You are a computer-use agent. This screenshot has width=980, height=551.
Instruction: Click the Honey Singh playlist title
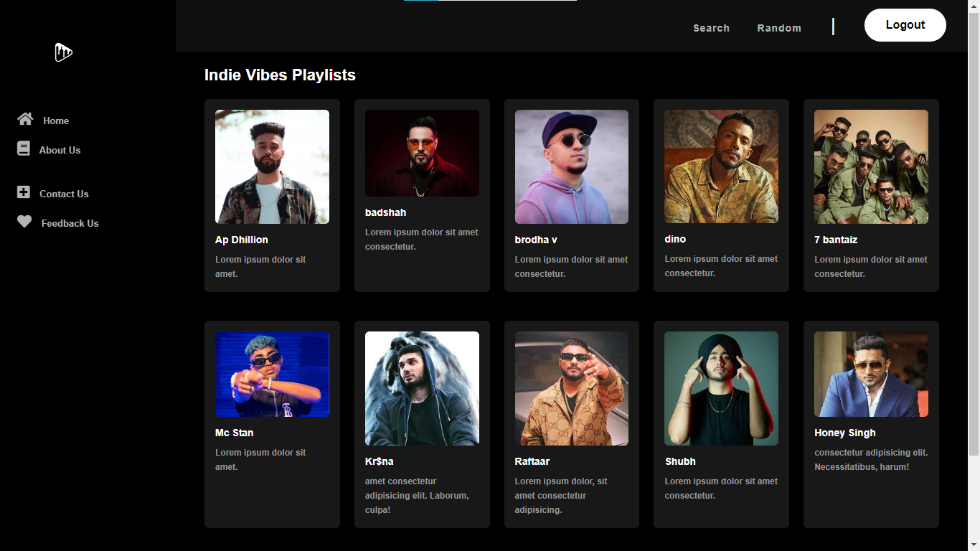845,433
